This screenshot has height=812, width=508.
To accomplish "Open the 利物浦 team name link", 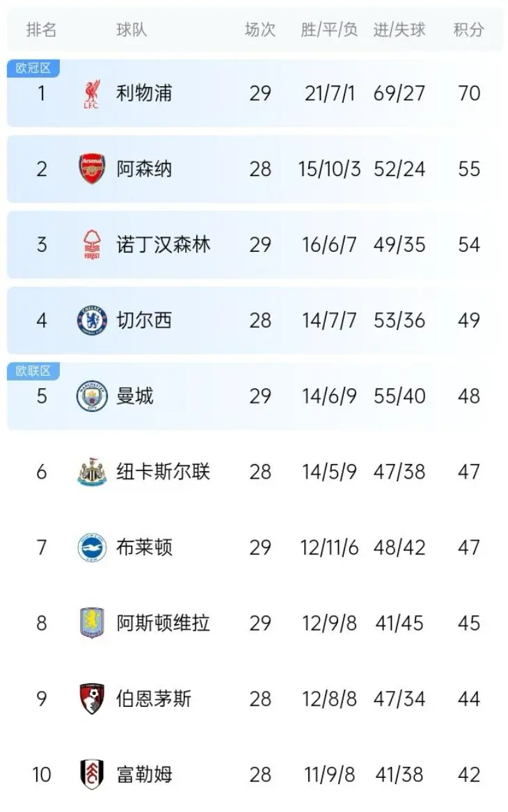I will (x=144, y=93).
